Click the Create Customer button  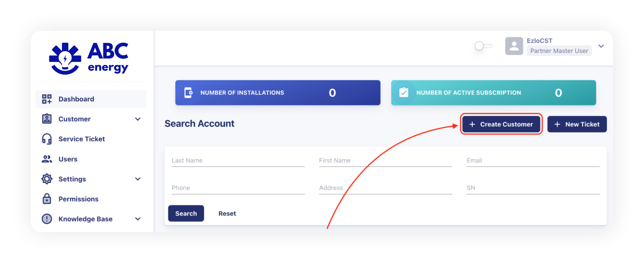(x=501, y=124)
